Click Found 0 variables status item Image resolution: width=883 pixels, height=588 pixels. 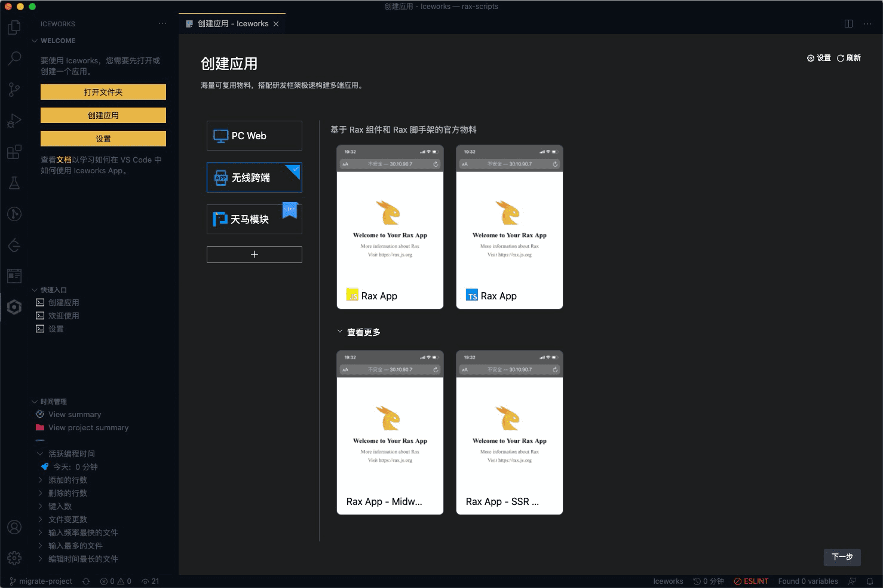[808, 581]
